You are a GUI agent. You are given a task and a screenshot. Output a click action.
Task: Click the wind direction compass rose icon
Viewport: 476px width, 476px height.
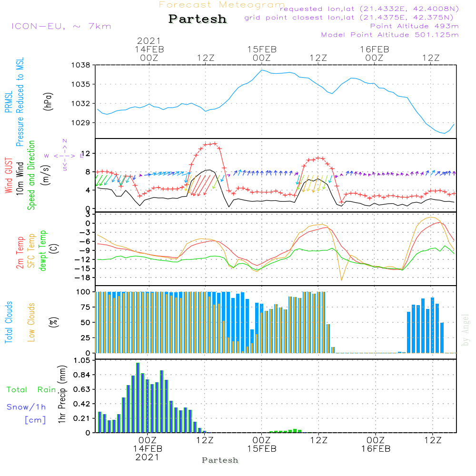pyautogui.click(x=64, y=156)
